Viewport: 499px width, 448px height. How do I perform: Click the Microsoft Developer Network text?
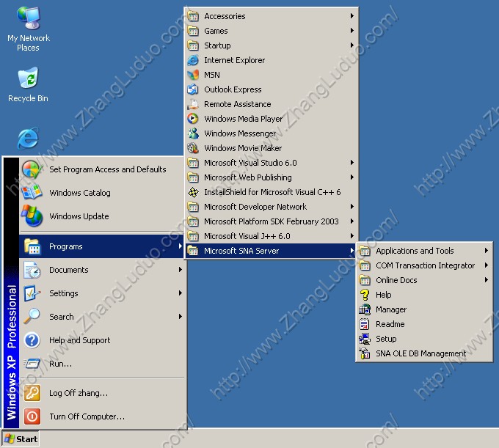click(255, 207)
